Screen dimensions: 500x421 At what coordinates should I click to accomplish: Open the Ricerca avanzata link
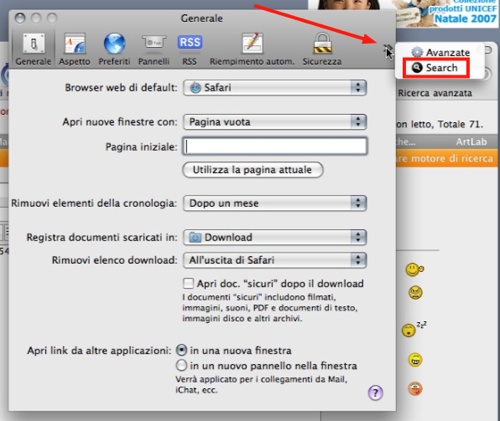point(435,93)
